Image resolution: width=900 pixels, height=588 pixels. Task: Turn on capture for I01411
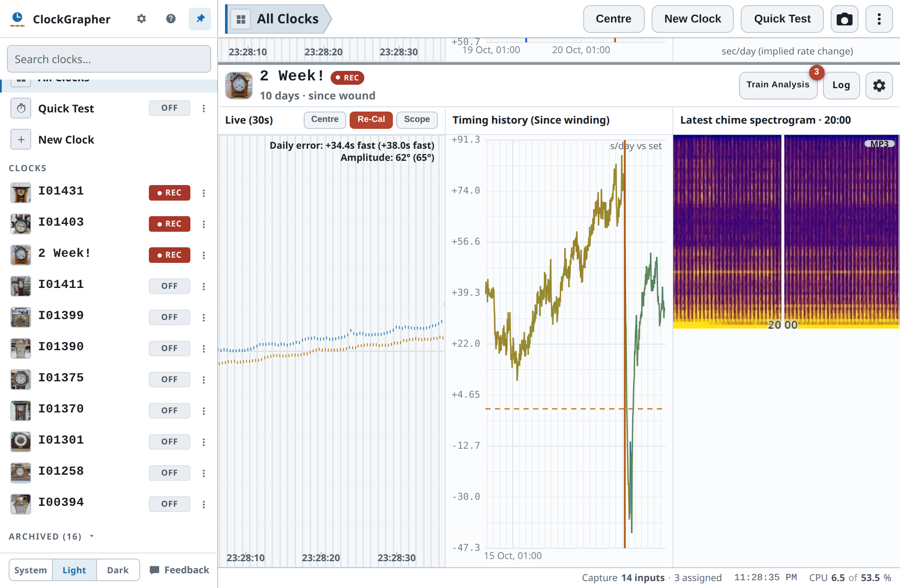point(170,286)
